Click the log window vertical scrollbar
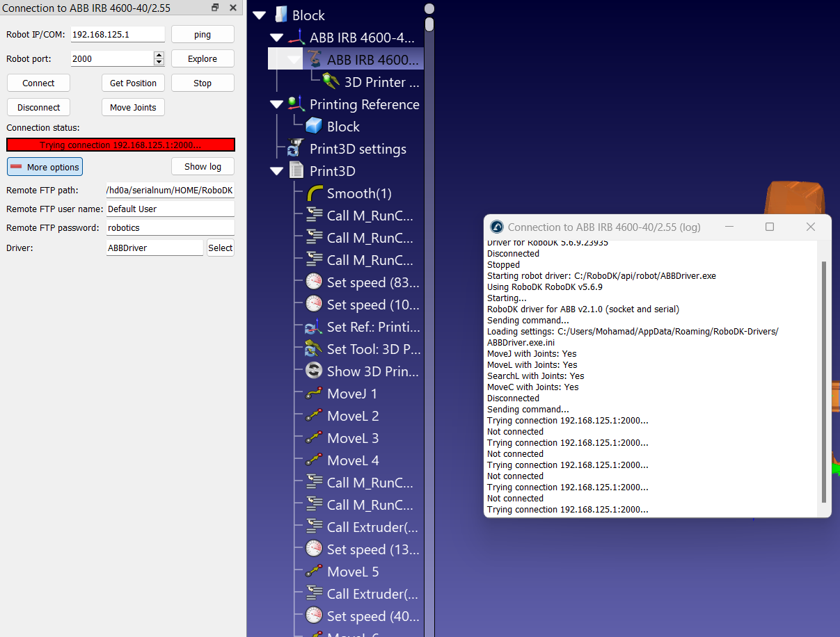This screenshot has height=637, width=840. click(825, 381)
